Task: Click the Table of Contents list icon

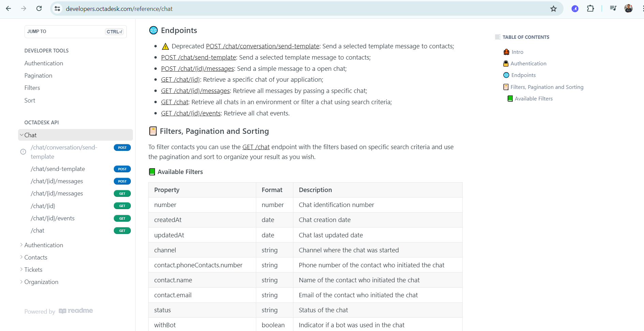Action: tap(498, 37)
